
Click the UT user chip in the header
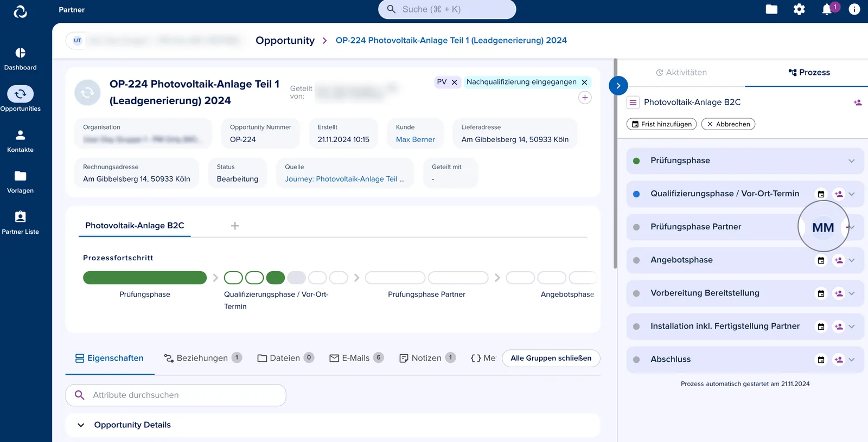(77, 41)
